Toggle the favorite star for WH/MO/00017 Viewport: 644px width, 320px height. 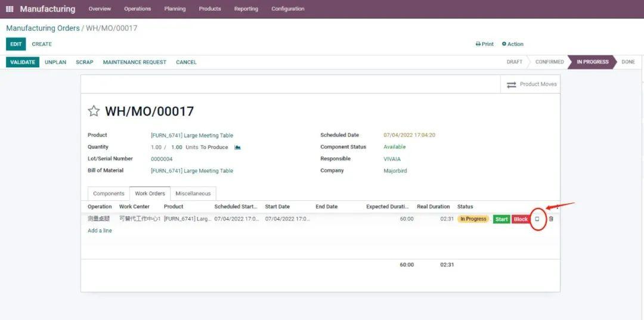pyautogui.click(x=94, y=111)
